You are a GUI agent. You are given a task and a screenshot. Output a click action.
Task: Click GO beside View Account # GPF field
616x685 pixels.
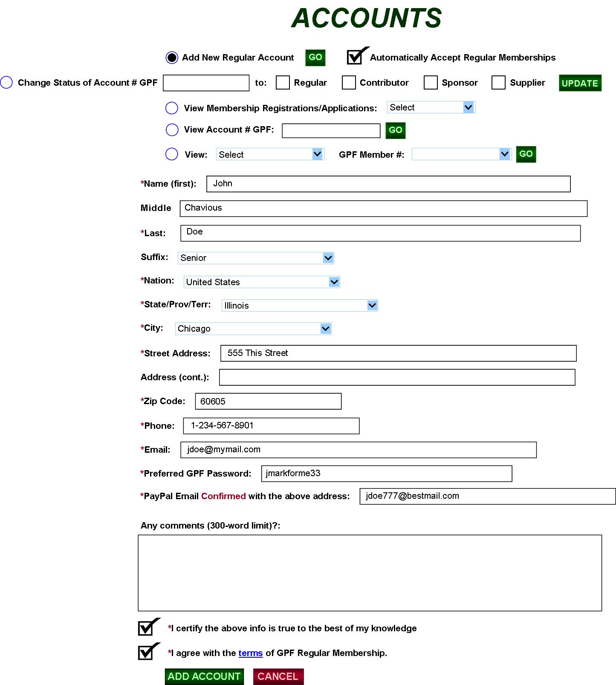click(x=396, y=130)
